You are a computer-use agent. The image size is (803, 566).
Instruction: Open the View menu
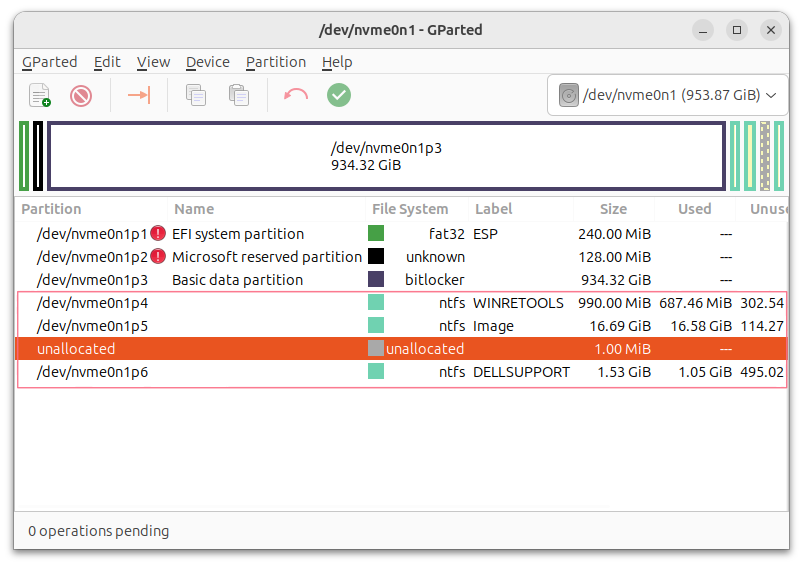pos(153,62)
